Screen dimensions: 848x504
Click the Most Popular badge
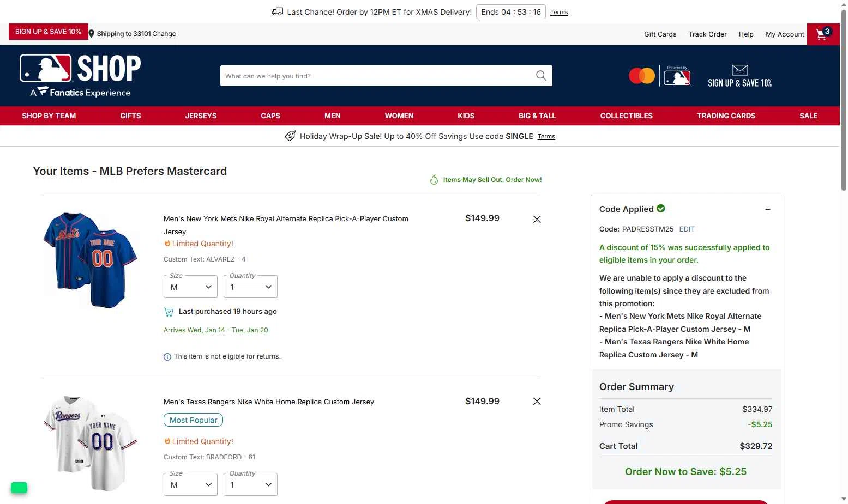coord(193,420)
